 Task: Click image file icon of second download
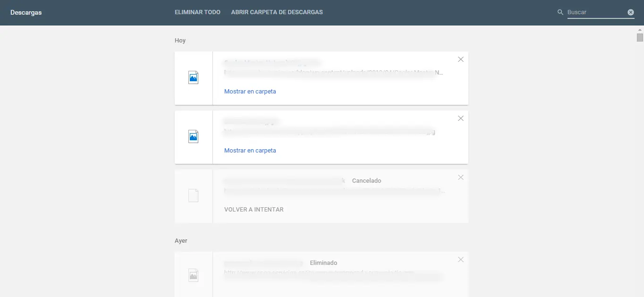193,137
